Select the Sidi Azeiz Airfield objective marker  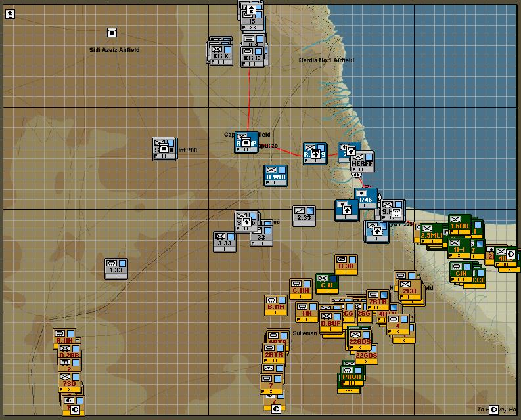point(112,33)
